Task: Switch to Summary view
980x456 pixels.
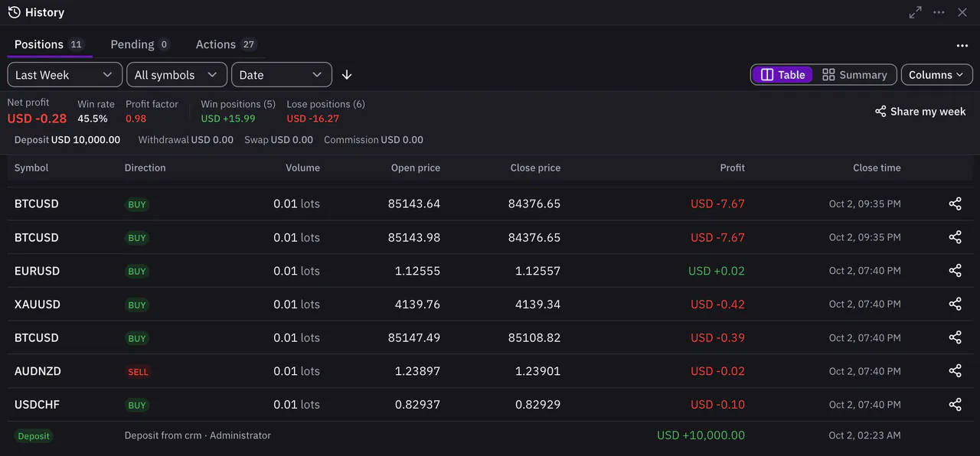Action: [854, 75]
